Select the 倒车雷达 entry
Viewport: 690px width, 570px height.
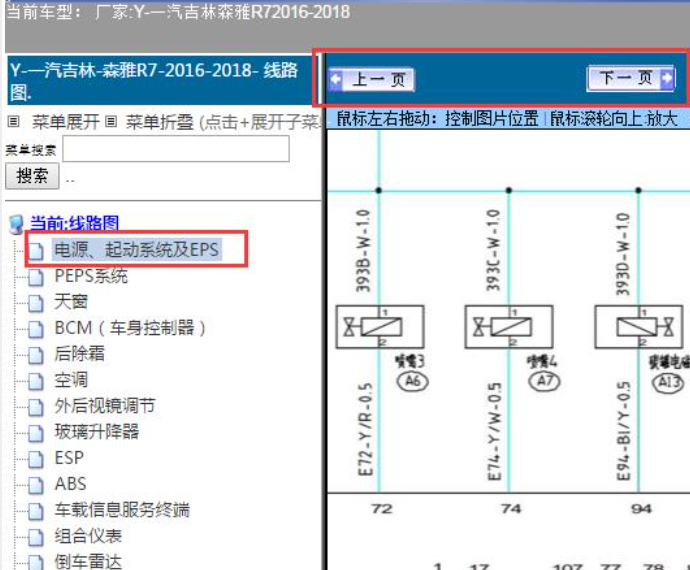click(x=88, y=562)
